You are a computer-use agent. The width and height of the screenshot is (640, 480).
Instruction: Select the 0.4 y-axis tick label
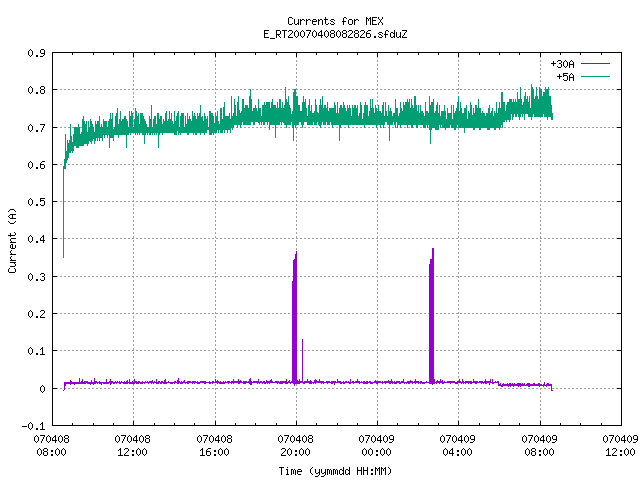36,239
